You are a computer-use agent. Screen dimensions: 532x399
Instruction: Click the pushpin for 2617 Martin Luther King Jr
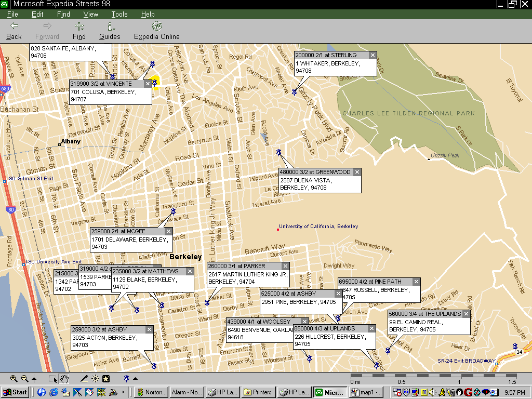pos(207,303)
